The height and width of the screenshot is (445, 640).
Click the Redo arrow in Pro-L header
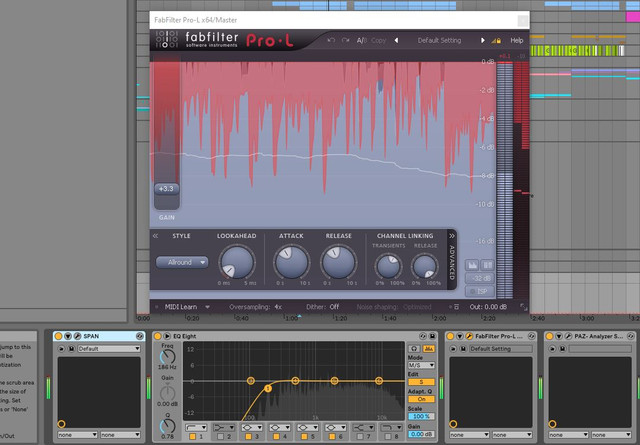(x=346, y=40)
